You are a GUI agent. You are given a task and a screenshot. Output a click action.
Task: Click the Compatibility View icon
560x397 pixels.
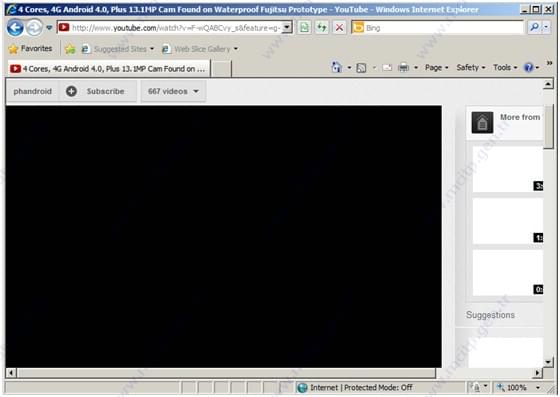[x=304, y=27]
